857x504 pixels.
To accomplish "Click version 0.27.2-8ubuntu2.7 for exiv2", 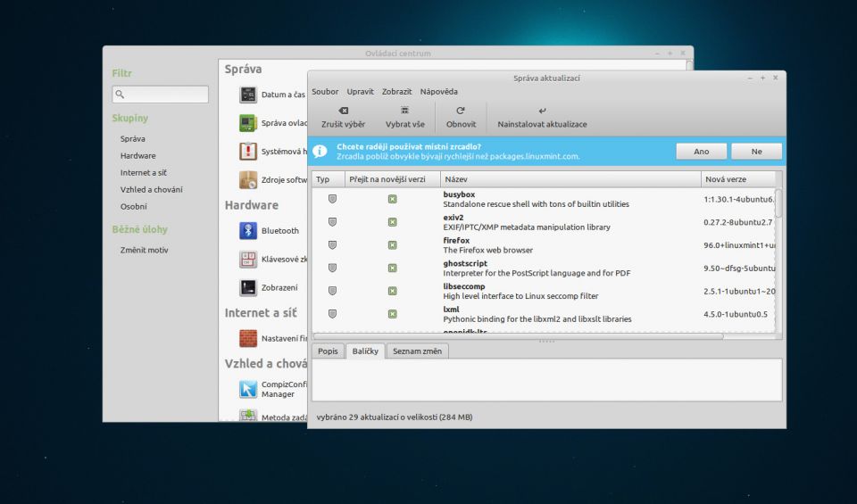I will (x=738, y=222).
